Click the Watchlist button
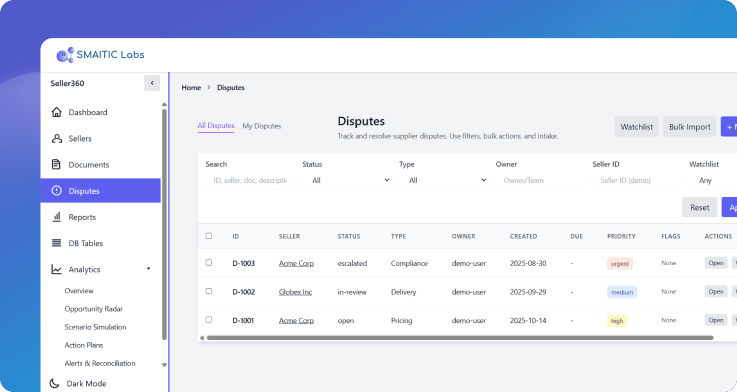This screenshot has width=737, height=392. pos(636,127)
